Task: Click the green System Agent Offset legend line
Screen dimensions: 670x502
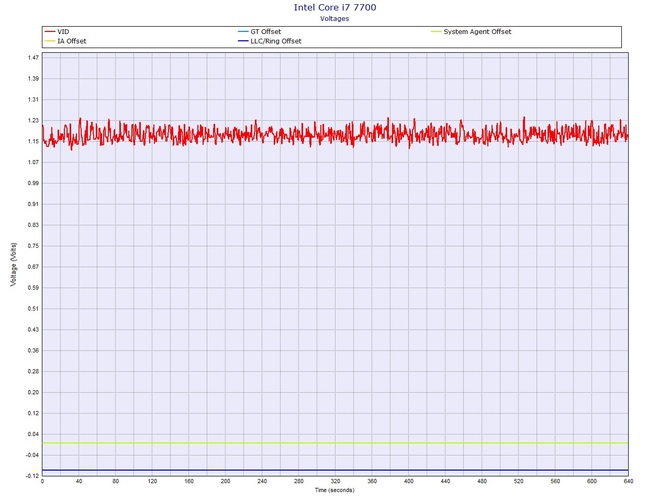Action: pos(436,32)
